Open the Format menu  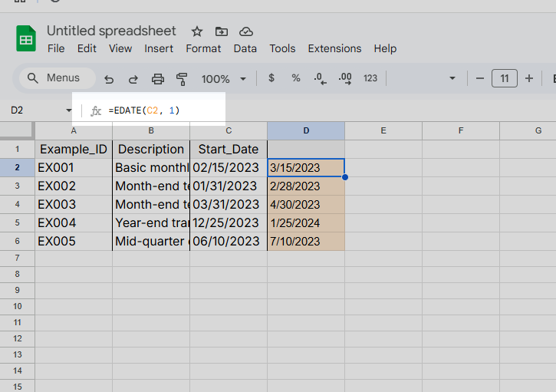[203, 48]
